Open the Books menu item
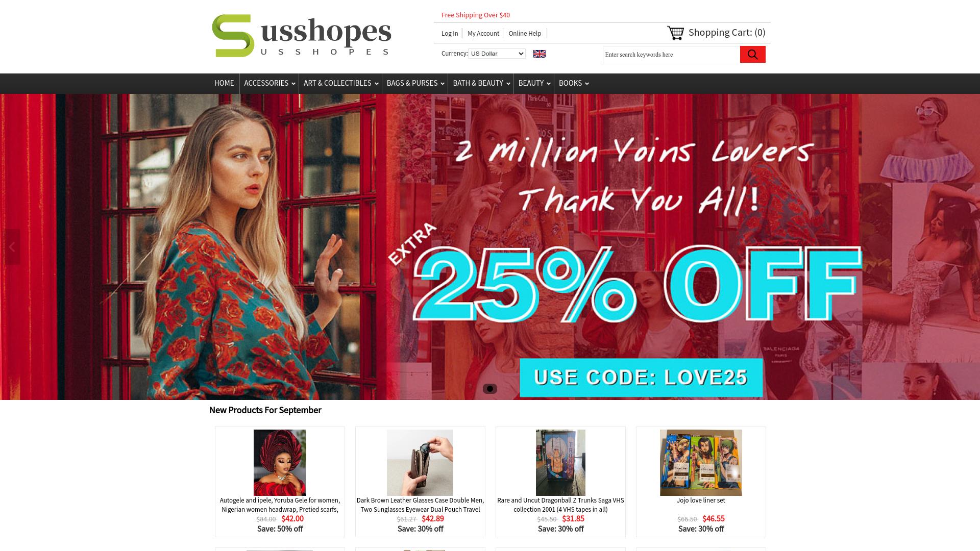980x551 pixels. tap(573, 83)
